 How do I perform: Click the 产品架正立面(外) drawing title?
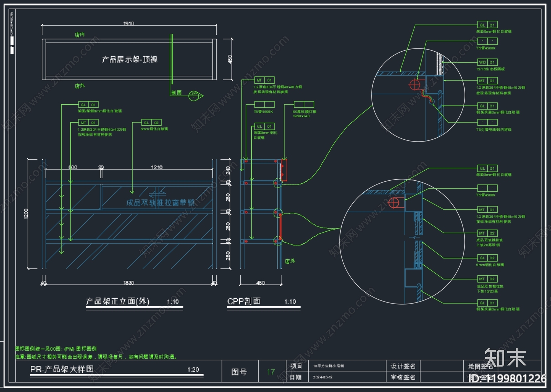coord(117,301)
